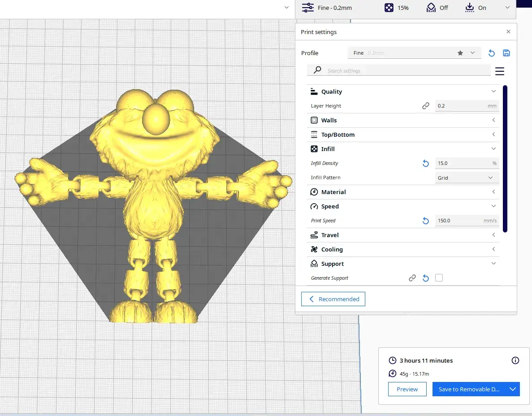Click the Infill Density value field
The image size is (532, 416).
pyautogui.click(x=467, y=163)
